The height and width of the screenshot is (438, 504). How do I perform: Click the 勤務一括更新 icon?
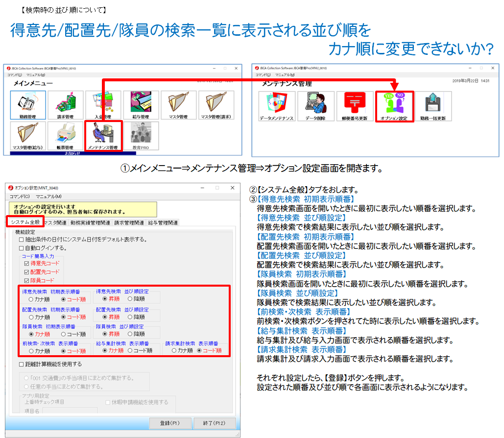(x=433, y=106)
